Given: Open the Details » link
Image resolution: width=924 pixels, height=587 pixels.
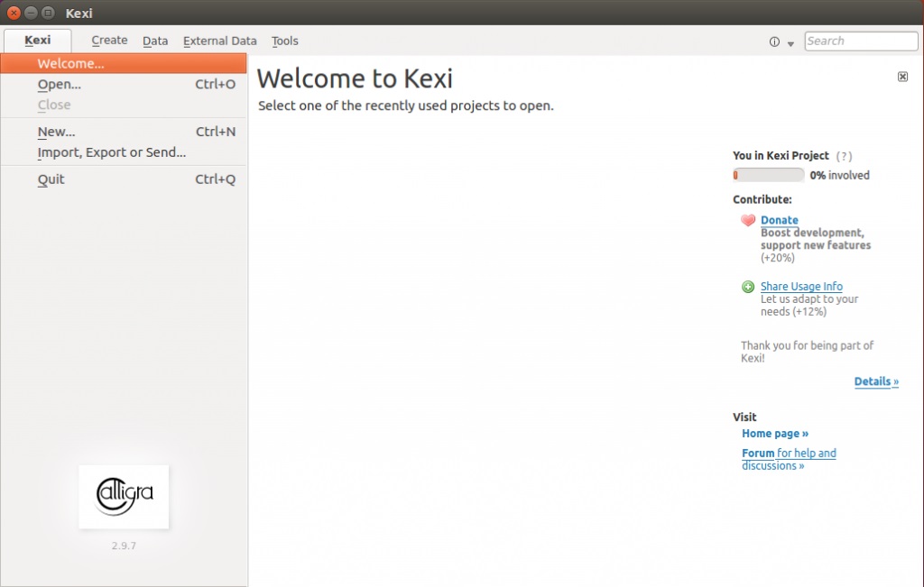Looking at the screenshot, I should pos(876,381).
